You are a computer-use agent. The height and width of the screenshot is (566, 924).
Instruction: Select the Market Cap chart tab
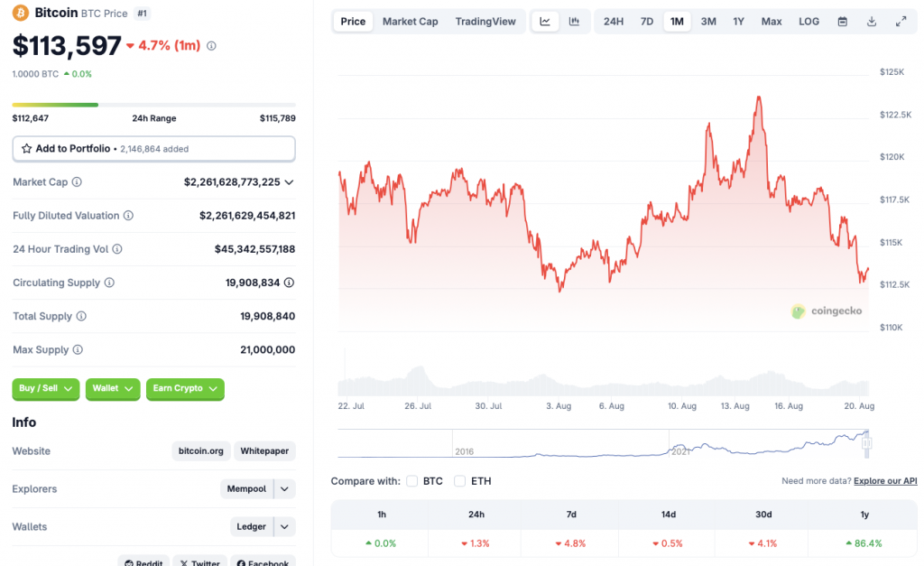click(x=410, y=21)
